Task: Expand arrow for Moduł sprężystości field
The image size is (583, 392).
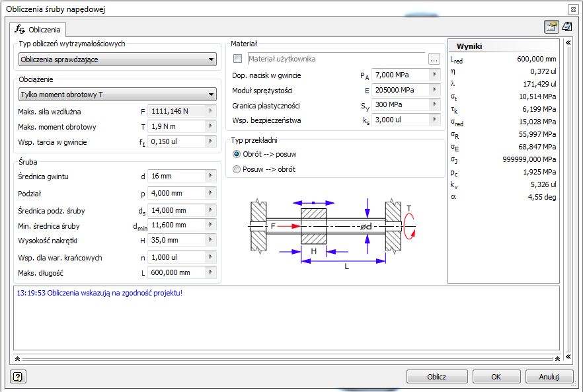Action: pyautogui.click(x=434, y=90)
